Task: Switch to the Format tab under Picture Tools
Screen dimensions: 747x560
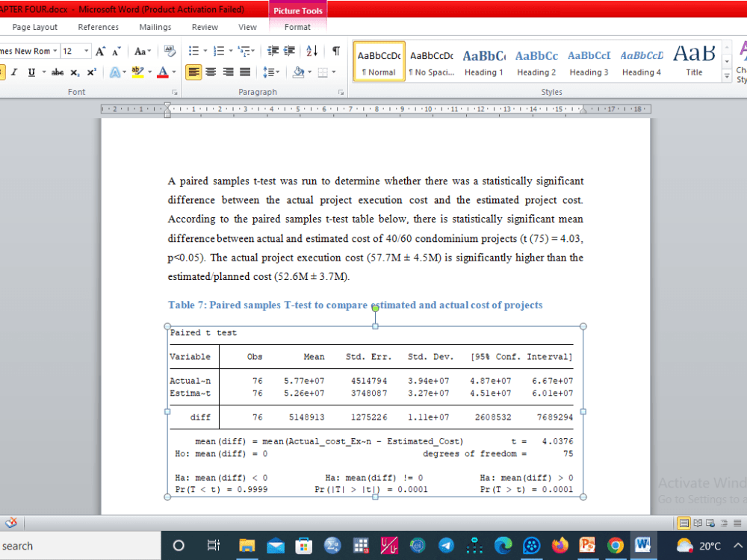Action: pos(297,27)
